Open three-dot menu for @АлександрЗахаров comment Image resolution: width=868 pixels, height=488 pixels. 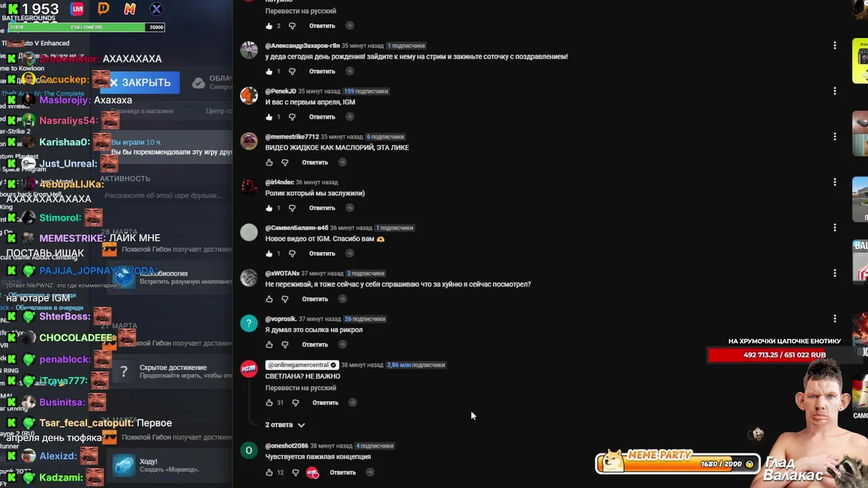point(835,45)
